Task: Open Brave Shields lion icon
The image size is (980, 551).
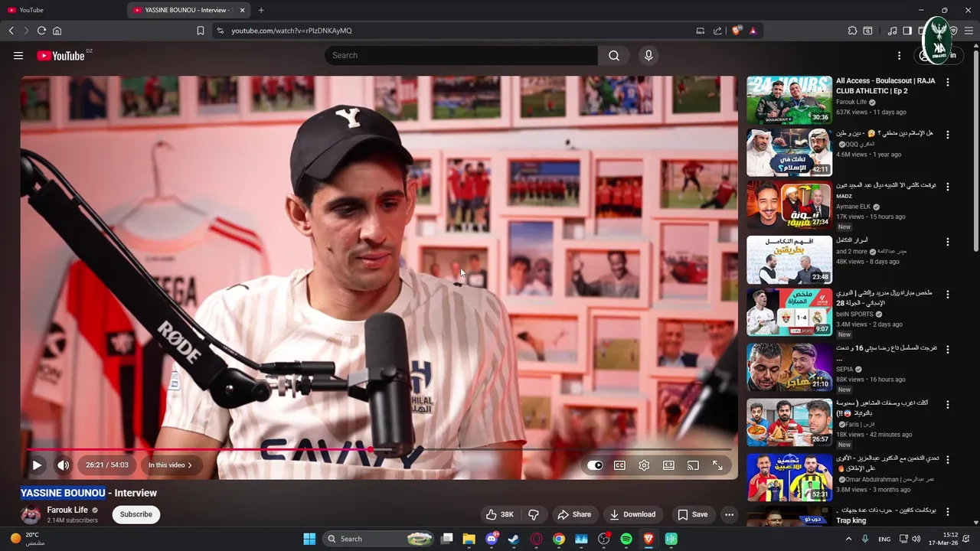Action: (x=737, y=31)
